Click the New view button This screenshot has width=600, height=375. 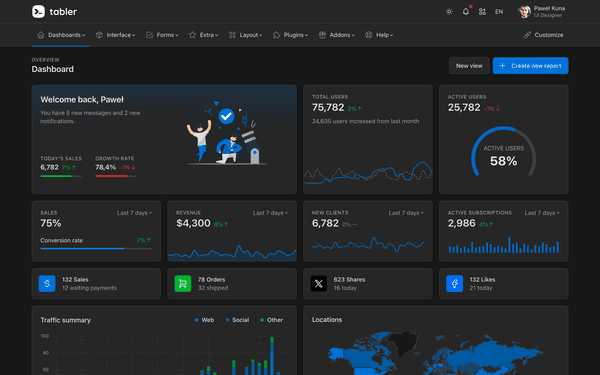click(469, 66)
